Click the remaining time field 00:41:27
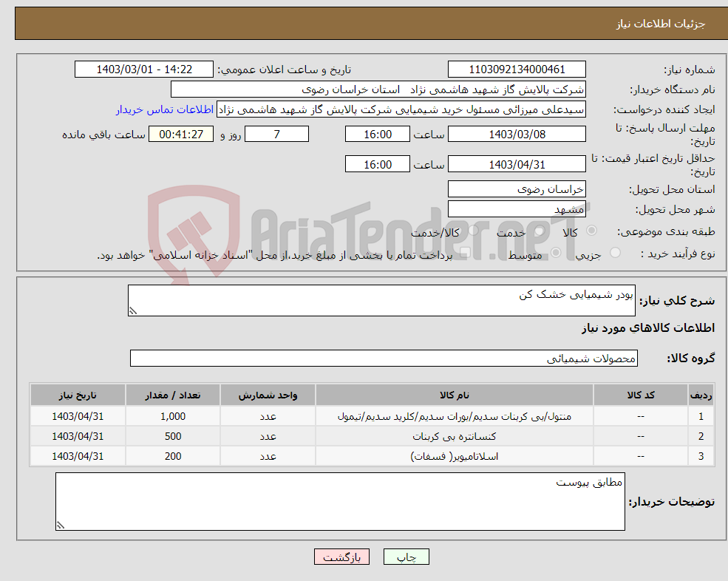The image size is (728, 581). click(181, 135)
